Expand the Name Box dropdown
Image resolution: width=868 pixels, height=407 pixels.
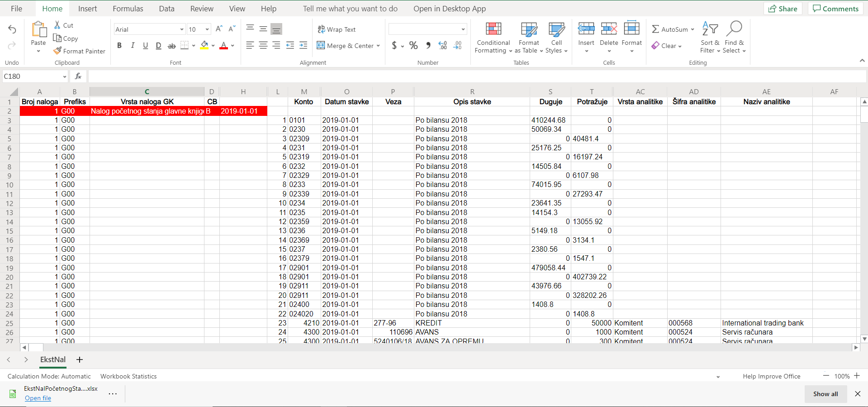click(65, 77)
